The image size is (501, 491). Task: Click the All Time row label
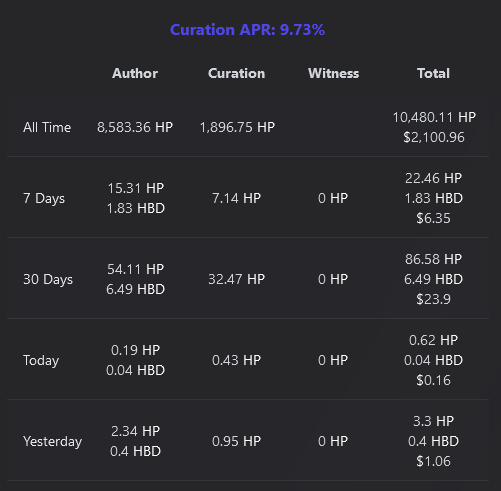[47, 127]
